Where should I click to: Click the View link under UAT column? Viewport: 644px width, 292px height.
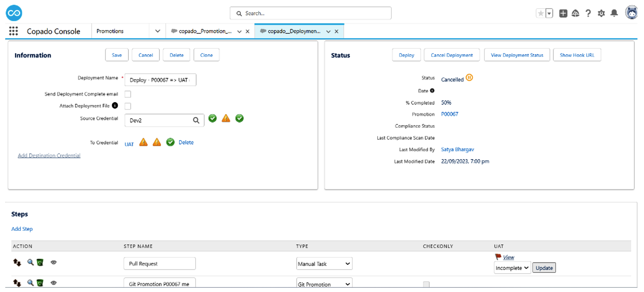point(508,257)
